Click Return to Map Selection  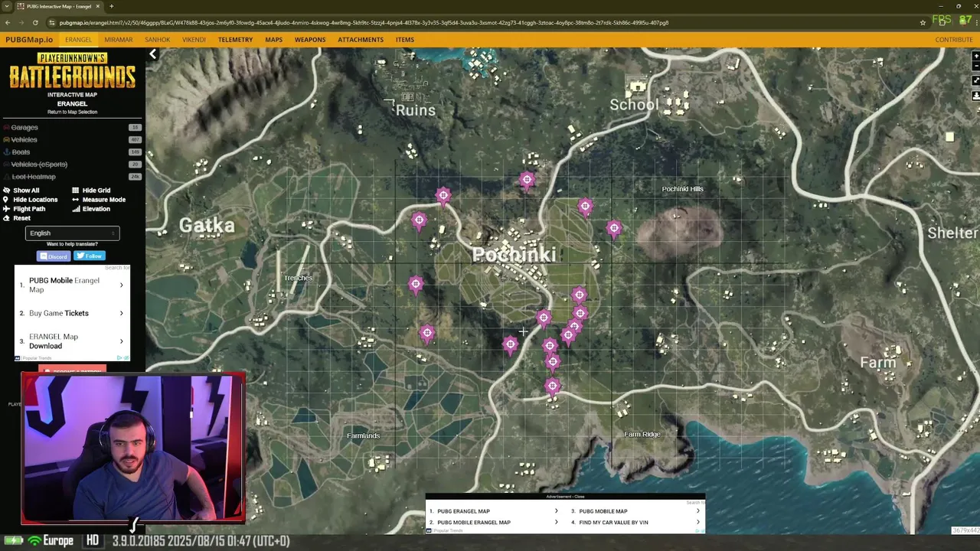click(x=72, y=112)
